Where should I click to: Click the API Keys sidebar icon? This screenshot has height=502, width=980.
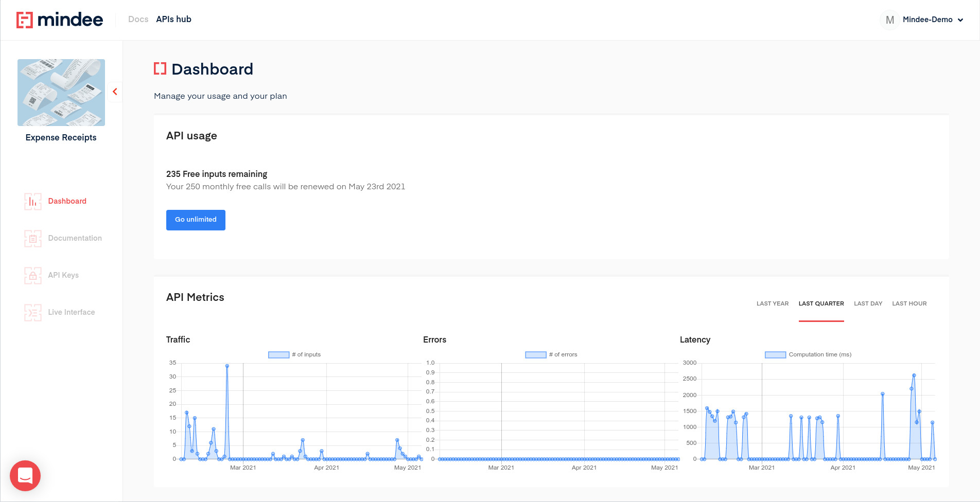click(x=32, y=275)
